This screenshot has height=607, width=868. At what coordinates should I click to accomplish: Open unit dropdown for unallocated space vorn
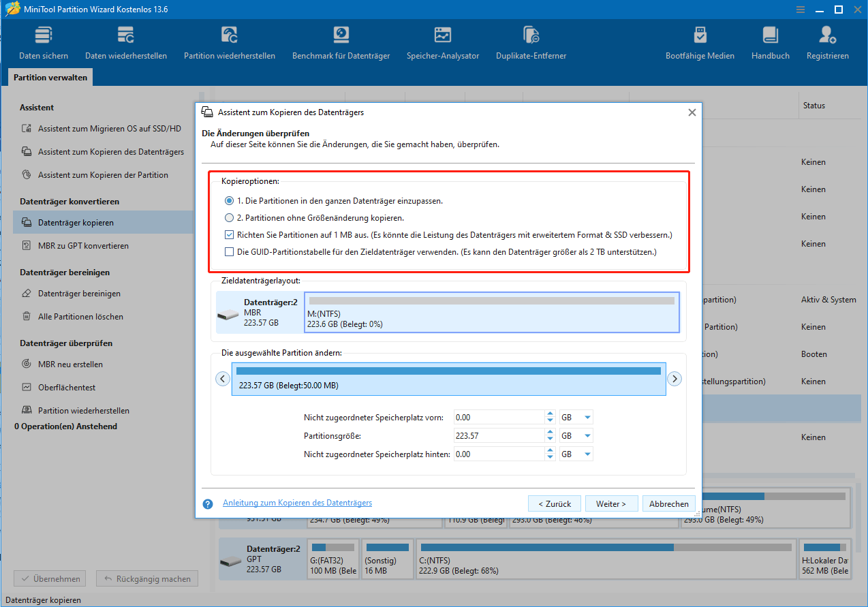coord(576,417)
